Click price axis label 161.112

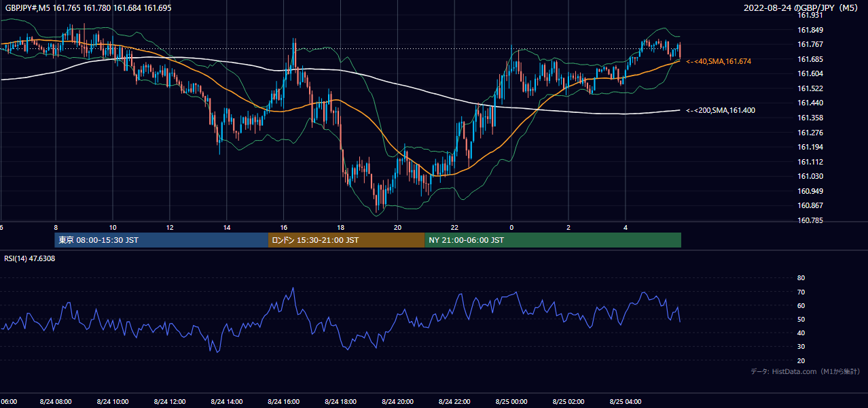[x=810, y=162]
